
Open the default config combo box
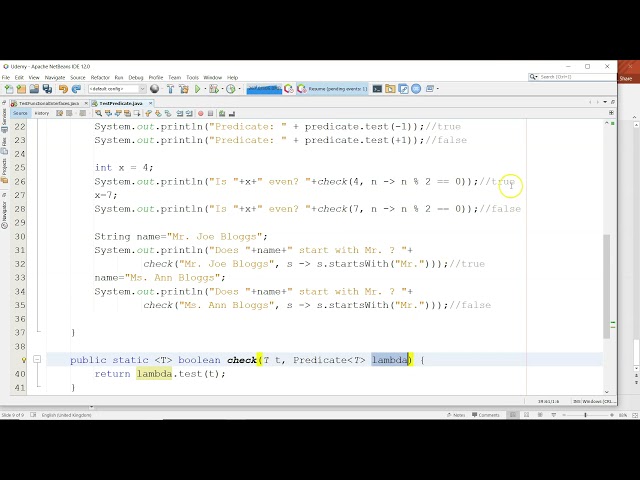tap(117, 89)
